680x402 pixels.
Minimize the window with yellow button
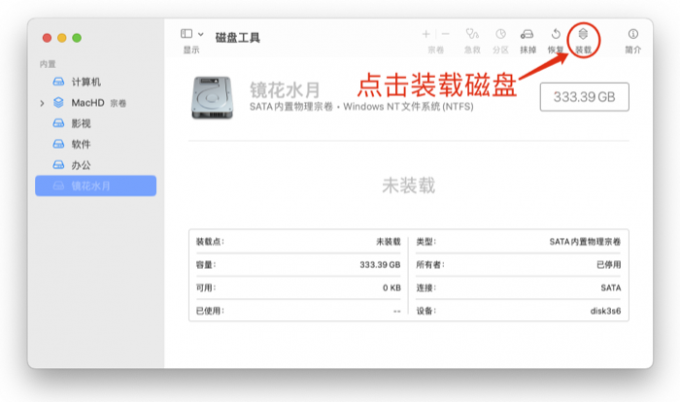[x=62, y=38]
